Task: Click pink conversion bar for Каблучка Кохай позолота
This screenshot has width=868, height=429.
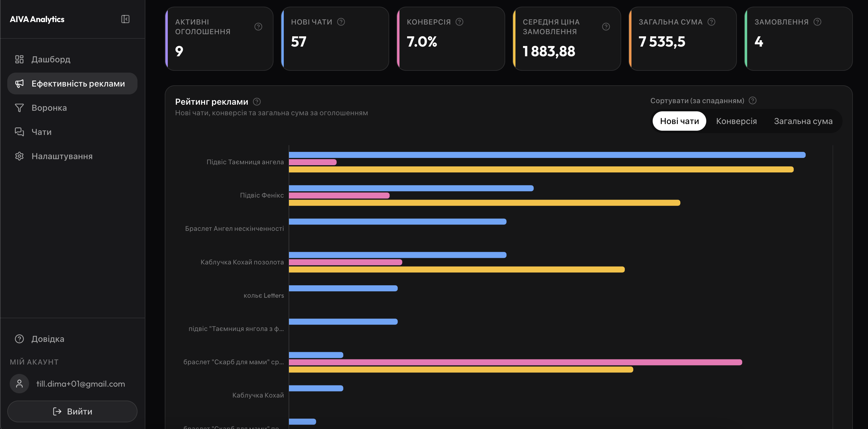Action: [x=345, y=262]
